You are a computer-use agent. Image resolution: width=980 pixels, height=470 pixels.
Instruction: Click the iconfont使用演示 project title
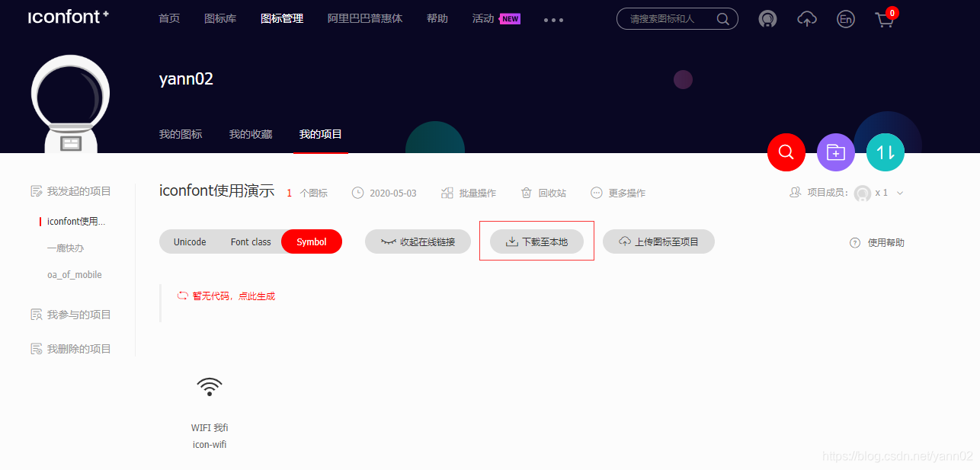[x=216, y=191]
